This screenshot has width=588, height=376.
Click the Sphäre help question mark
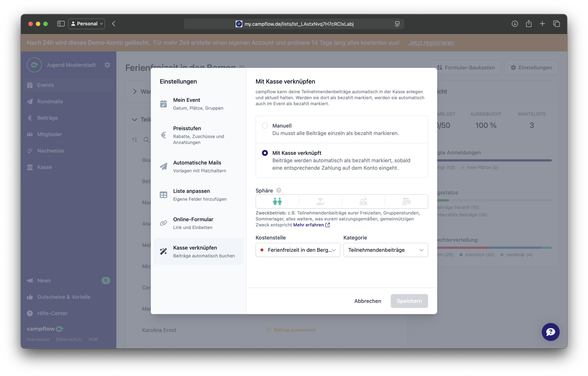coord(279,190)
